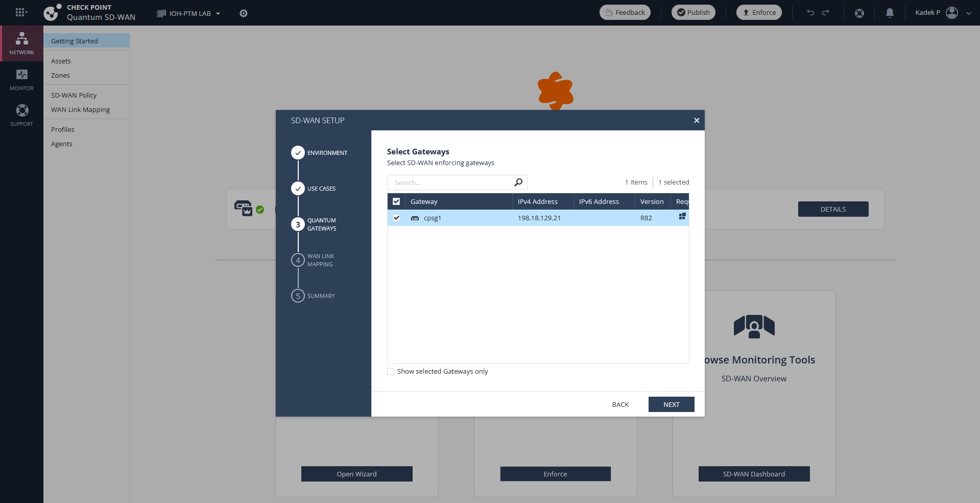Open SD-WAN Policy in the sidebar
Screen dimensions: 980x503
click(74, 95)
